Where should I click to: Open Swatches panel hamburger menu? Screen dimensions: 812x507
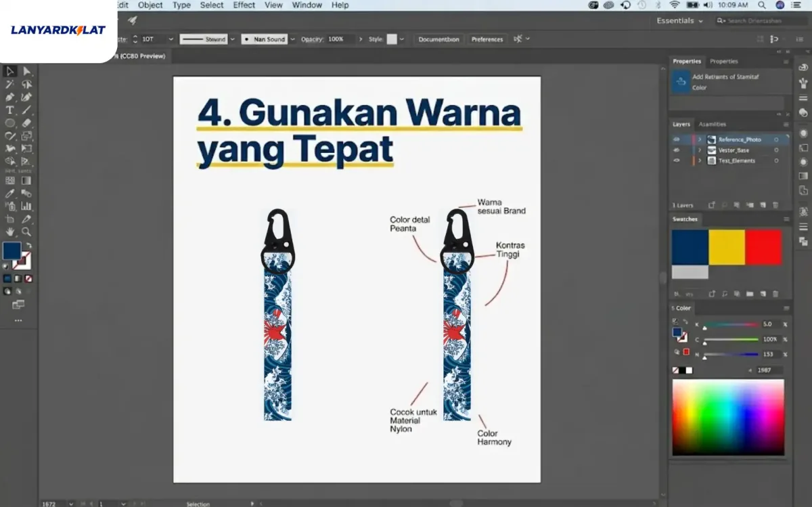(786, 219)
